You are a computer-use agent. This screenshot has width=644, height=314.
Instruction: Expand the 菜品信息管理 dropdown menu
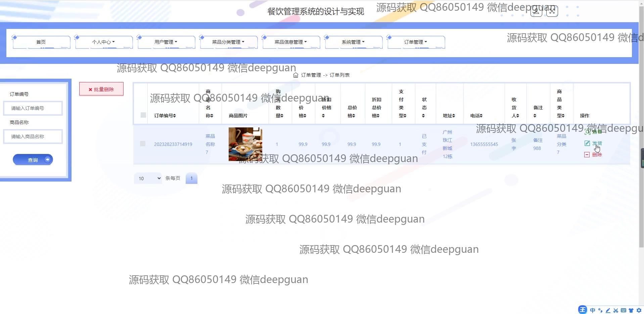[291, 42]
